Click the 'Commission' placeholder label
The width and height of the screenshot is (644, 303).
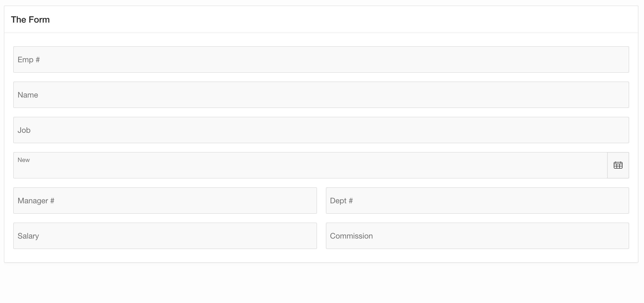point(351,236)
